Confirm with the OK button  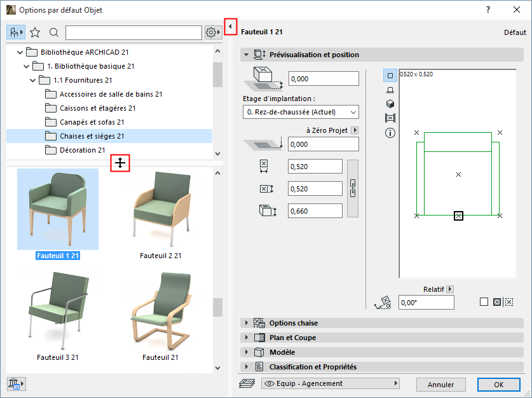[x=499, y=385]
